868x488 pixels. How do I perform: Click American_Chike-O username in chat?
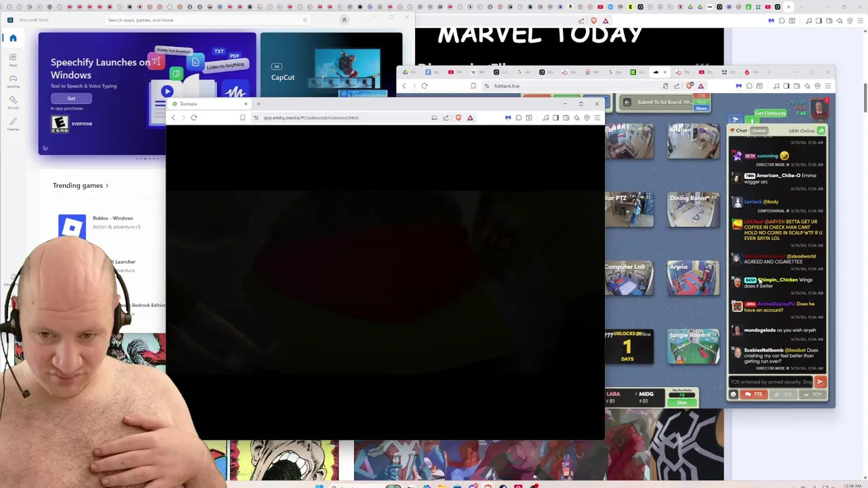(778, 176)
